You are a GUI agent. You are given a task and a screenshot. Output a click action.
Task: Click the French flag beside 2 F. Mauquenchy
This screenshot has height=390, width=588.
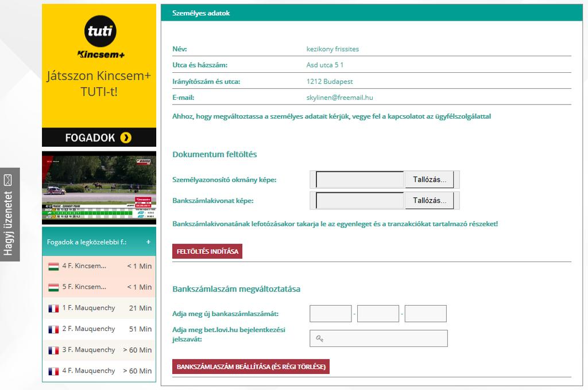click(x=53, y=329)
